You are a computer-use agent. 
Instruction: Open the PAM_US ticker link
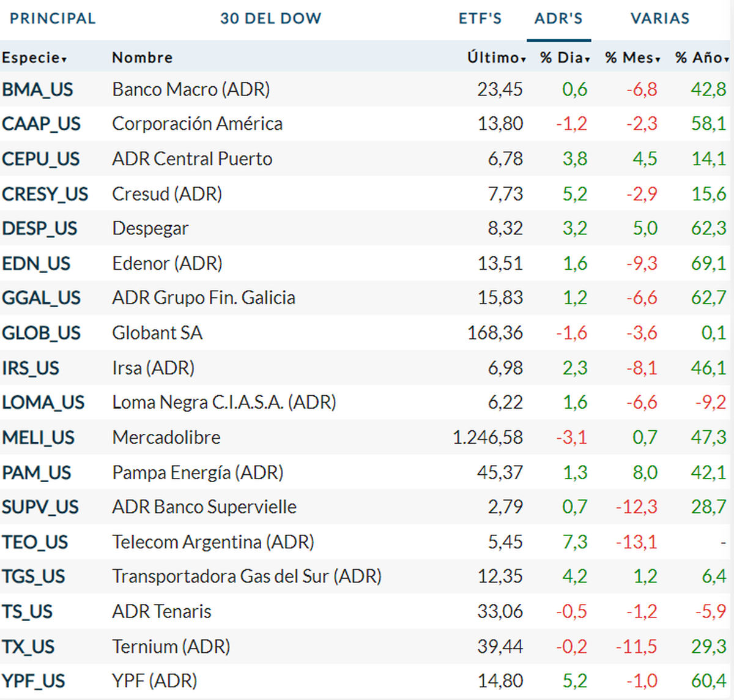tap(36, 472)
